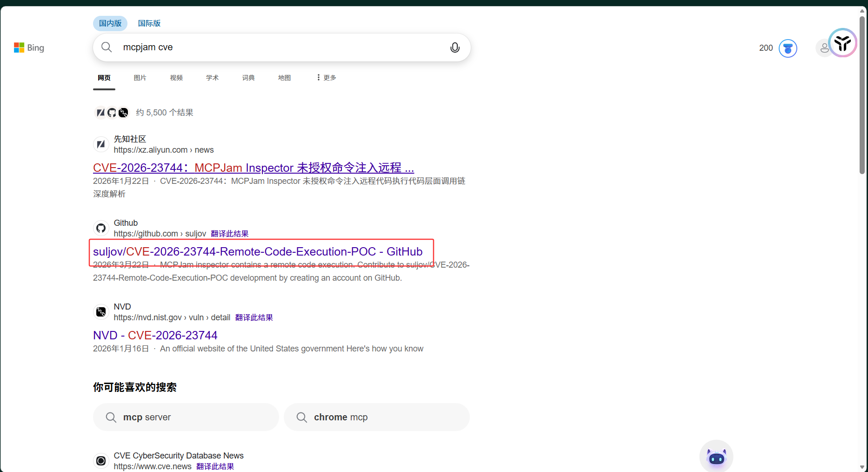Switch to 国际版 international version
Image resolution: width=868 pixels, height=472 pixels.
click(x=149, y=23)
